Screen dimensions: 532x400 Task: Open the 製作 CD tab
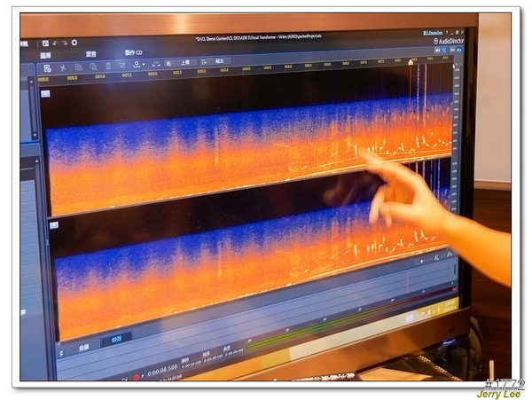pos(133,52)
